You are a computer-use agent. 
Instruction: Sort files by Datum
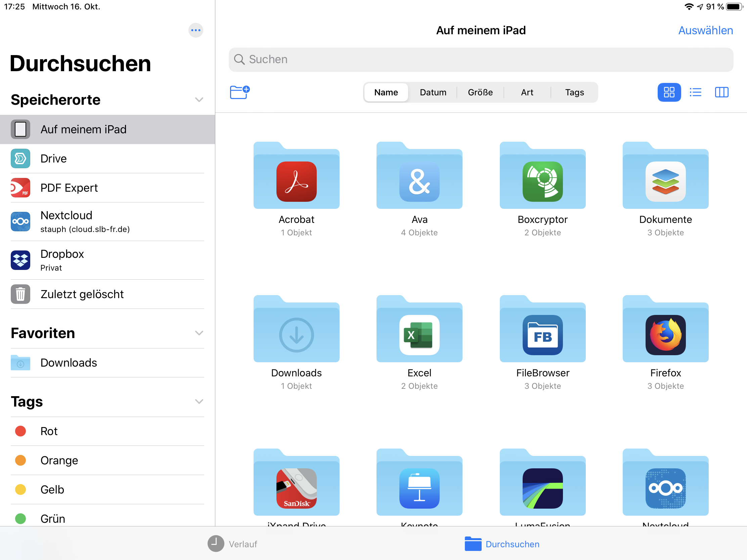[x=433, y=92]
